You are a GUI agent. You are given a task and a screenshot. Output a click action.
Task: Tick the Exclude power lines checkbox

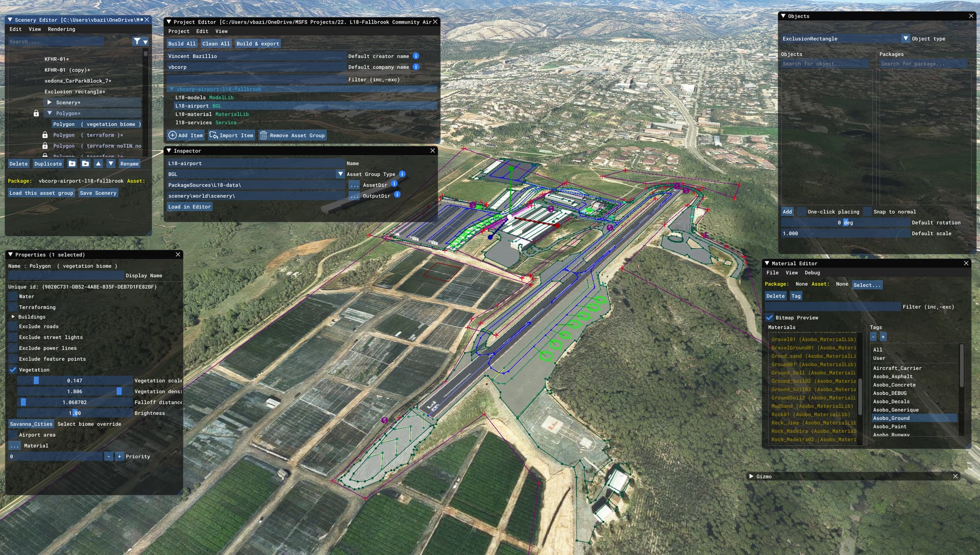[13, 348]
